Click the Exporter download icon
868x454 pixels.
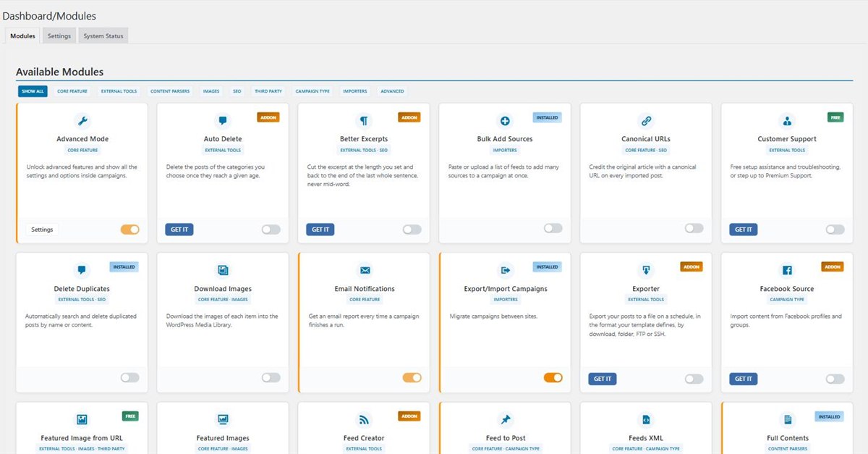point(646,270)
